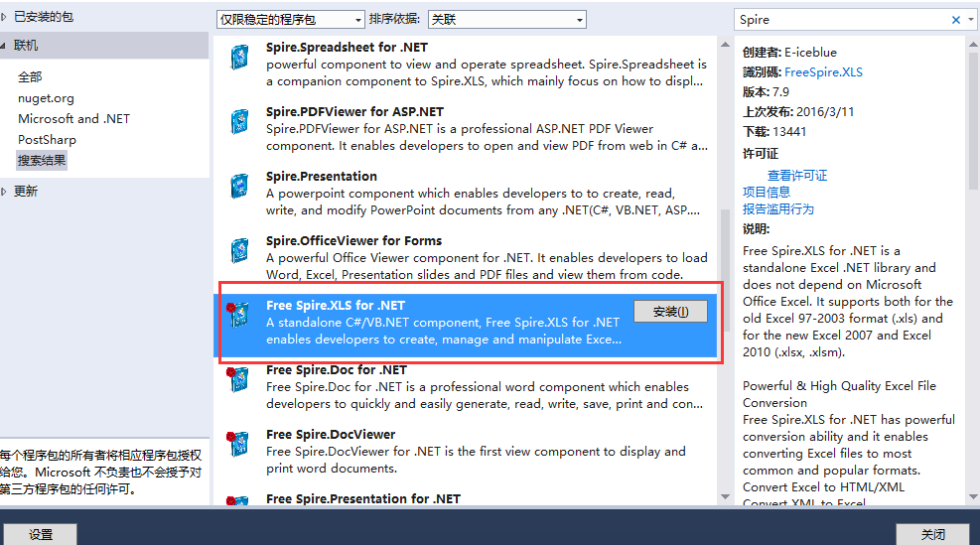Select the Free Spire.DocViewer package row
980x545 pixels.
pyautogui.click(x=466, y=452)
